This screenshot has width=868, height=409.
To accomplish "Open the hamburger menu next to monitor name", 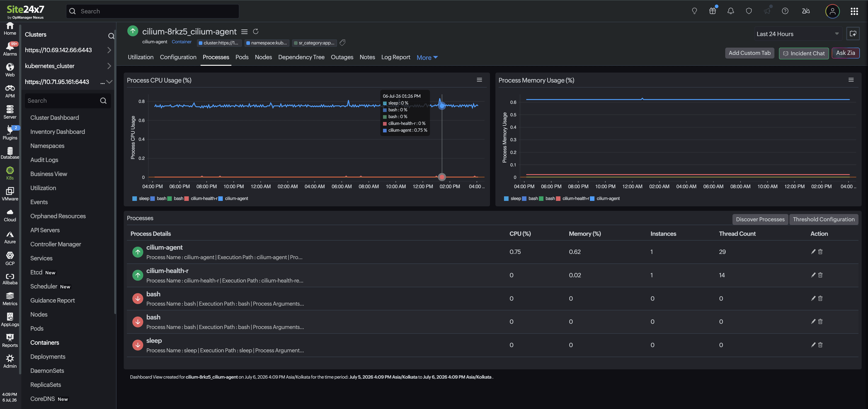I will point(244,31).
